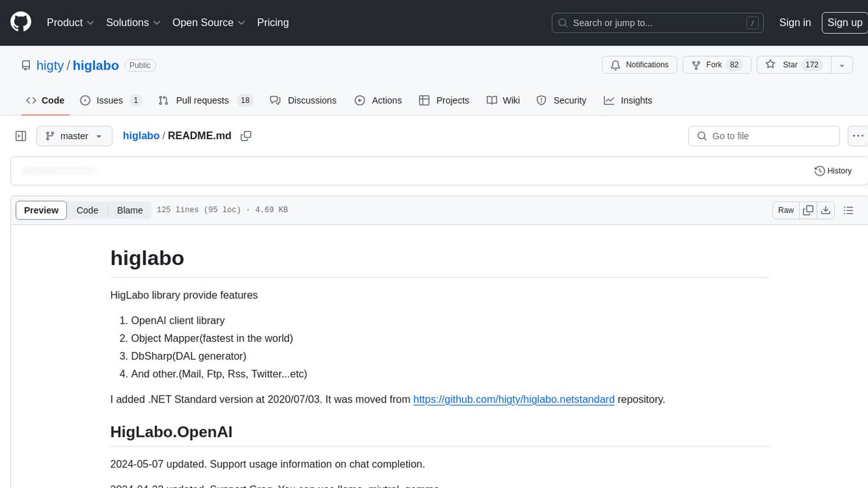Open the Projects tab
This screenshot has width=868, height=488.
444,100
